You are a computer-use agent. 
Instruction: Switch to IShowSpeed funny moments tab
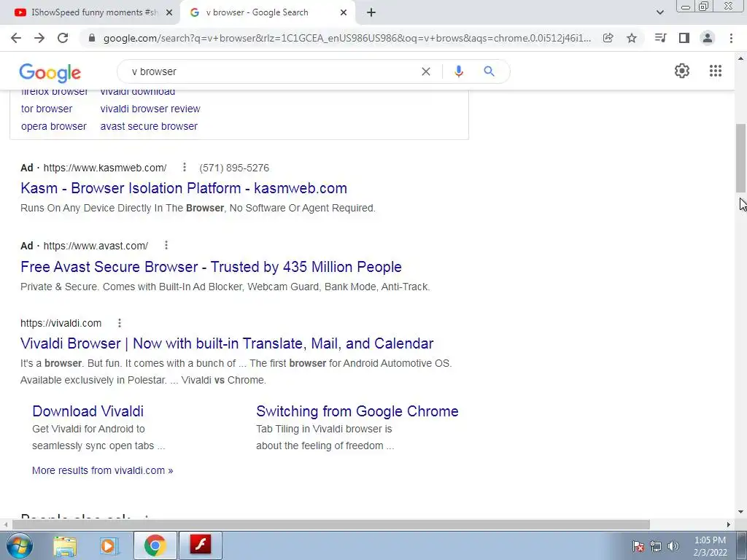click(x=90, y=12)
